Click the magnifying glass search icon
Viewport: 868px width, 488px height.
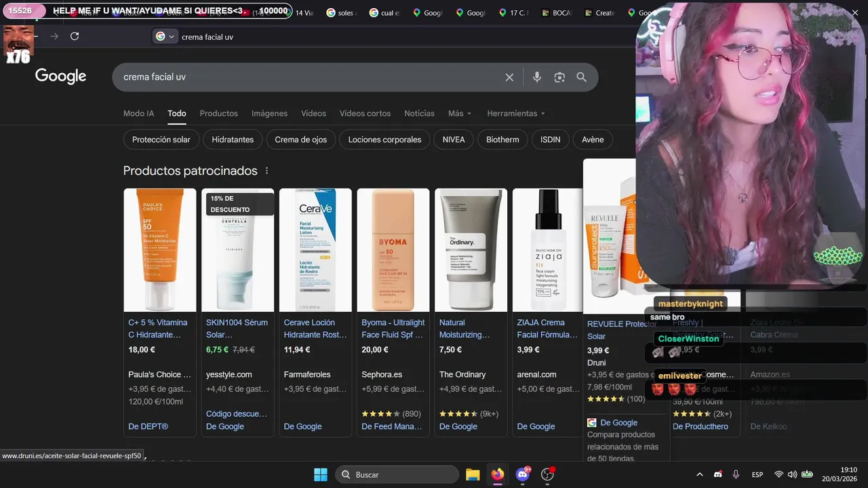tap(581, 77)
